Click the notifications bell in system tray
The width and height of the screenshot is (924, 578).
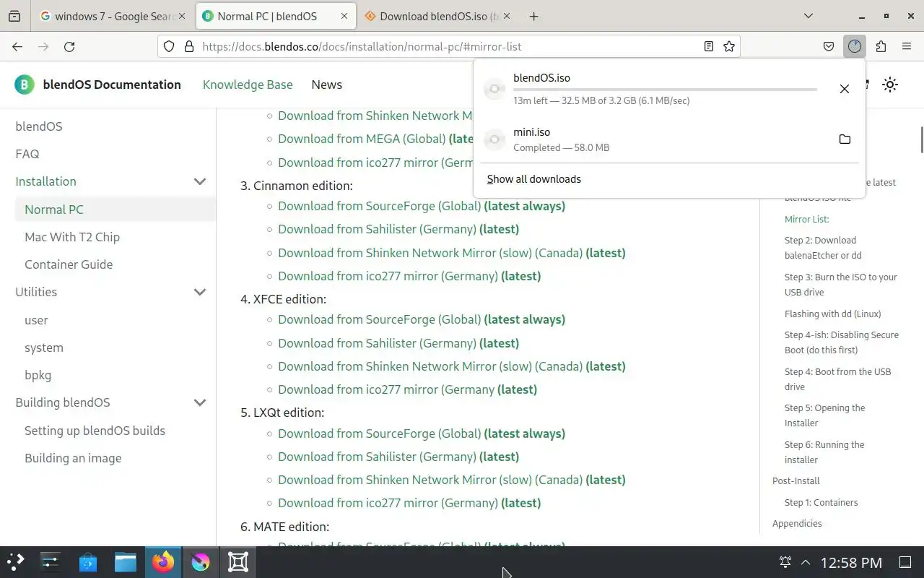tap(785, 562)
